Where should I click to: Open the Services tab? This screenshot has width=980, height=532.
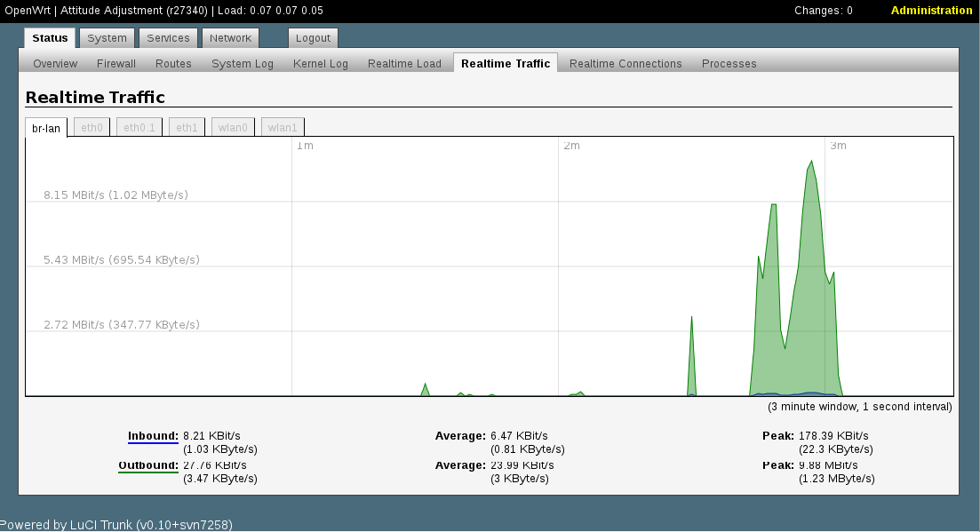pyautogui.click(x=168, y=38)
